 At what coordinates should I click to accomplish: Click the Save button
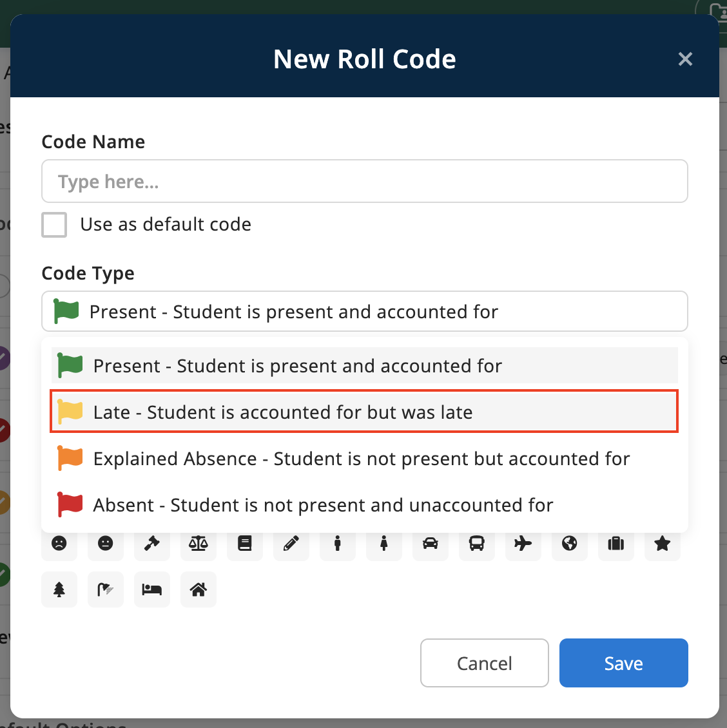point(623,663)
